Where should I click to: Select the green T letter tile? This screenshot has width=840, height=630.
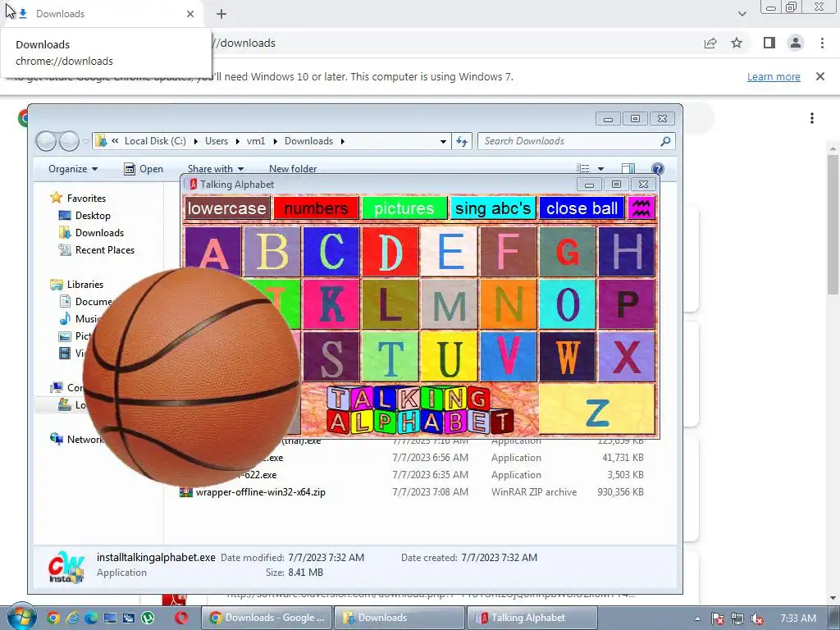pyautogui.click(x=390, y=356)
